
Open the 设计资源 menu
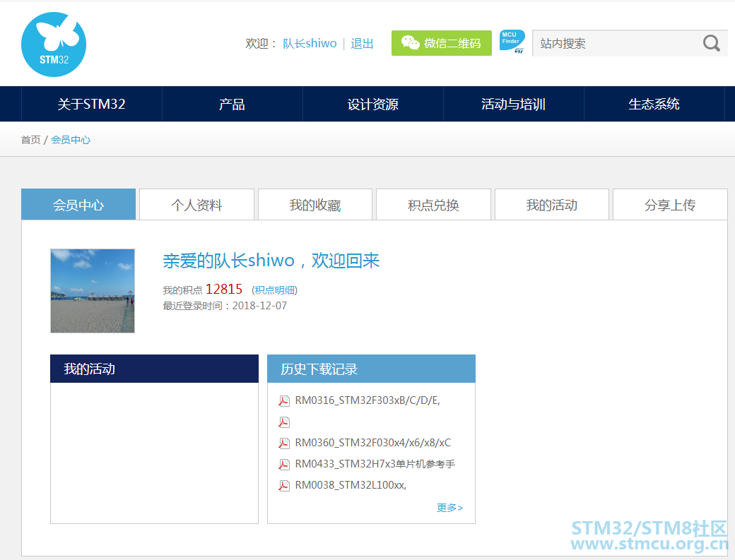[x=372, y=104]
